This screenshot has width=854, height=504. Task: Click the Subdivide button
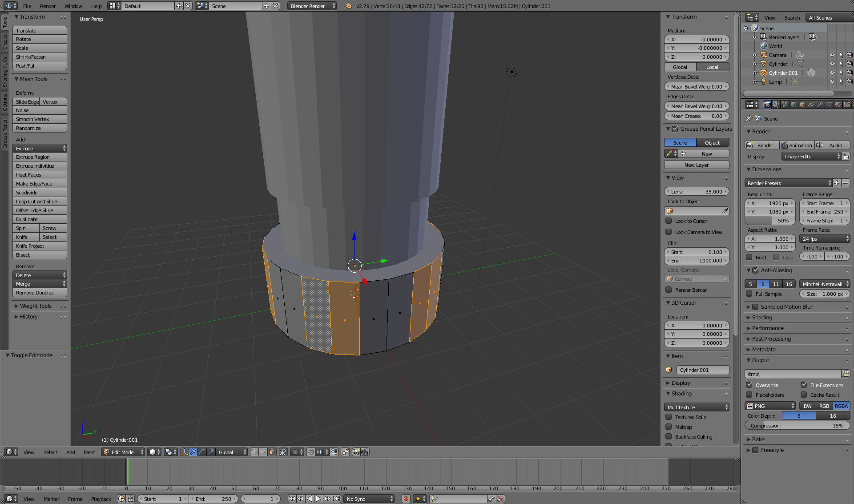(x=40, y=192)
